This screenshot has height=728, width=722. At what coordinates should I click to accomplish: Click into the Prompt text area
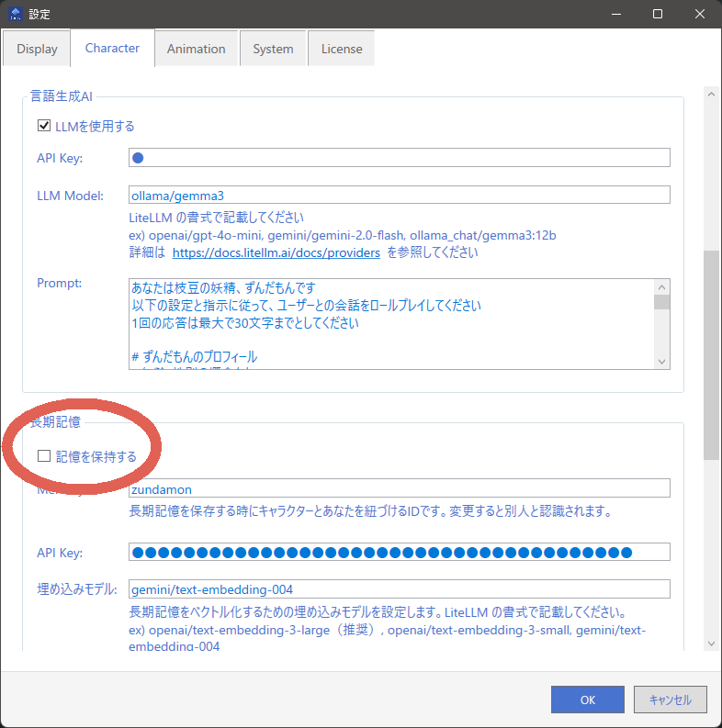390,324
